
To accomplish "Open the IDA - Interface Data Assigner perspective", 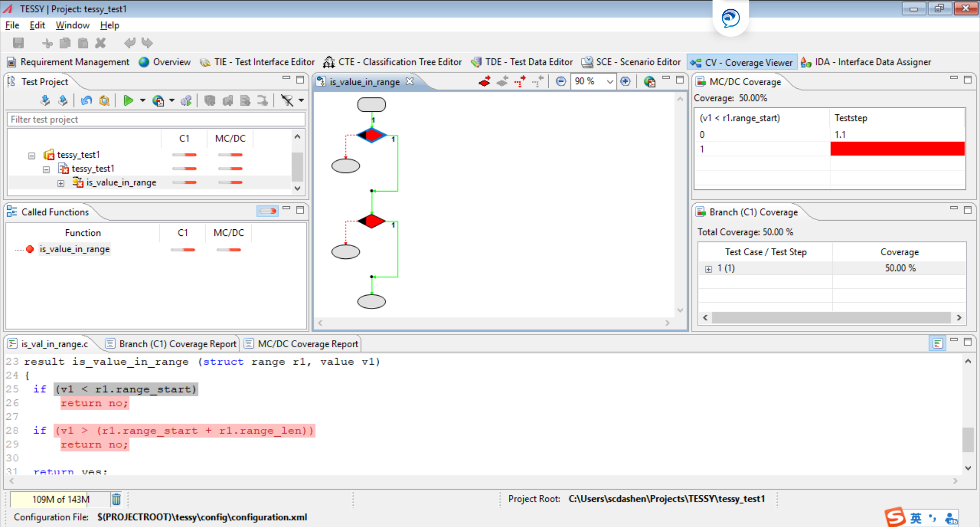I will click(x=867, y=62).
